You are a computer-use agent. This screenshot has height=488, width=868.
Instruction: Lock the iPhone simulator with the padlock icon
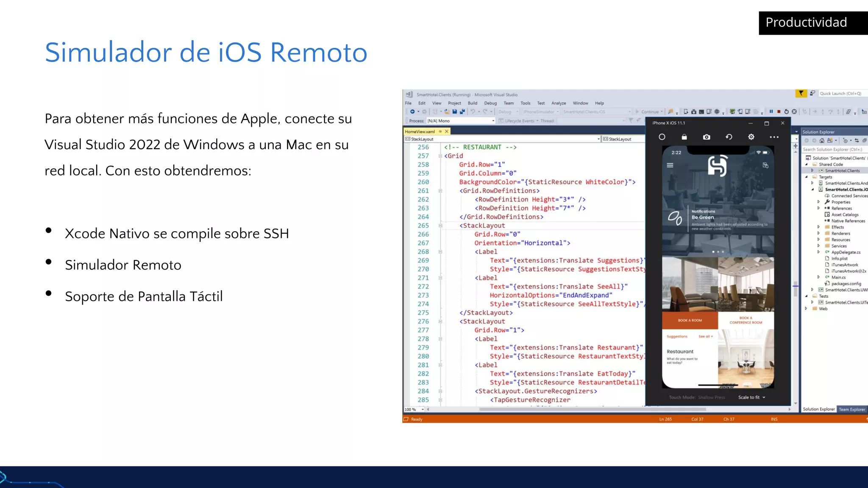(684, 137)
